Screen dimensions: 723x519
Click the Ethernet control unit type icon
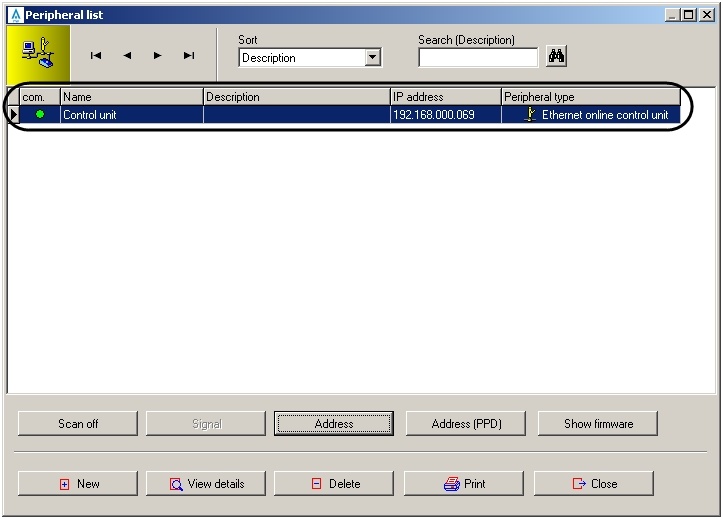530,115
